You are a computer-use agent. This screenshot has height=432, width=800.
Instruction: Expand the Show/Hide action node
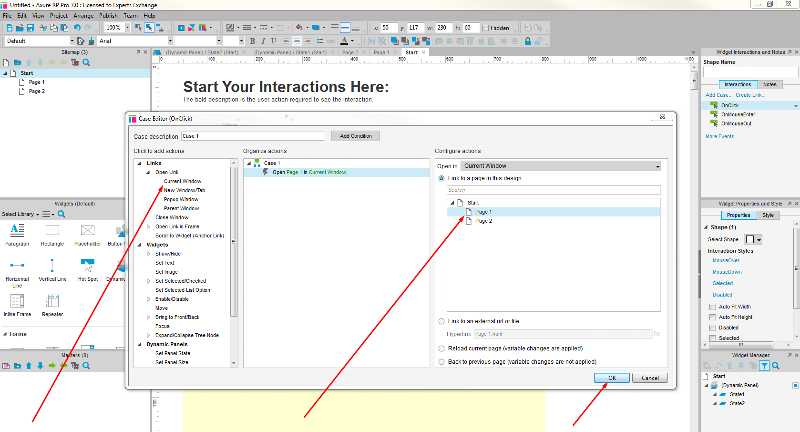click(148, 253)
